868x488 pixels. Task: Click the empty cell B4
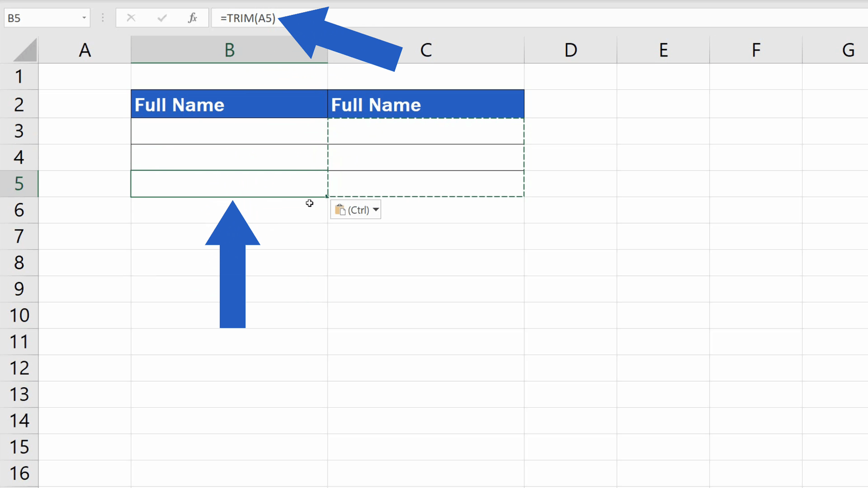[229, 157]
